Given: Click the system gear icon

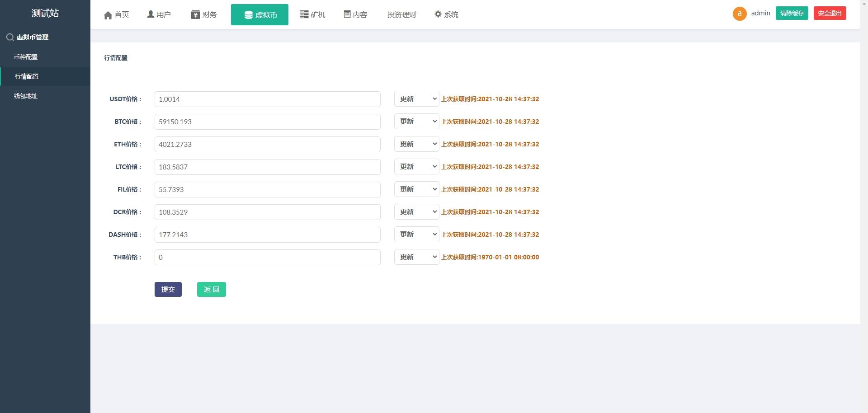Looking at the screenshot, I should coord(438,14).
